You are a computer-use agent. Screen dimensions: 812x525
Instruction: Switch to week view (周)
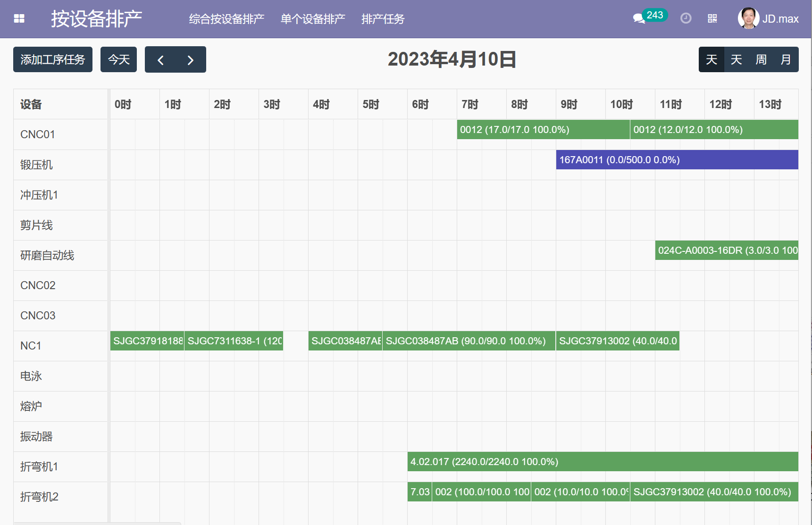(761, 60)
